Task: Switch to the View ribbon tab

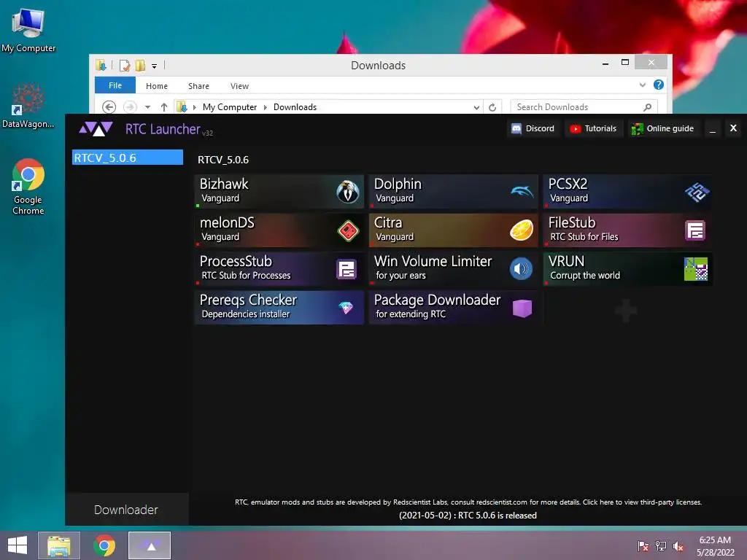Action: [239, 86]
